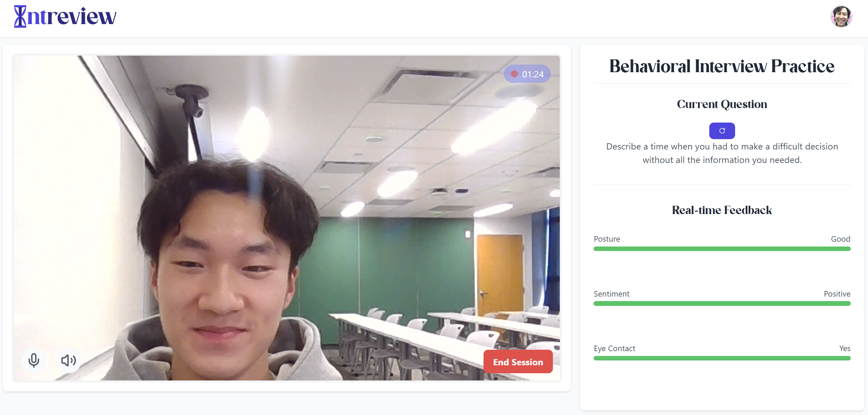Click the interview question text
868x415 pixels.
click(x=722, y=153)
